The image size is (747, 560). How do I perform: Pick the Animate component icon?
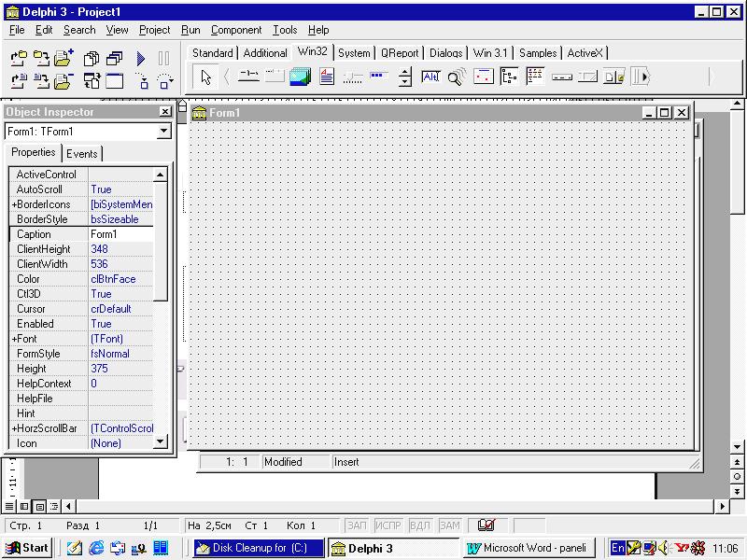click(x=457, y=77)
